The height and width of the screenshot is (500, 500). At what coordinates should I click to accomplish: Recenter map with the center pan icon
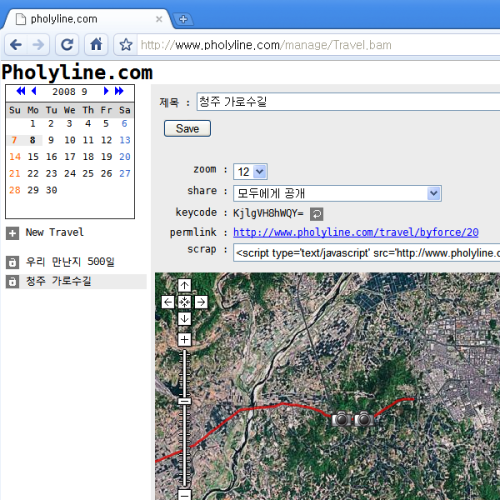click(x=184, y=302)
